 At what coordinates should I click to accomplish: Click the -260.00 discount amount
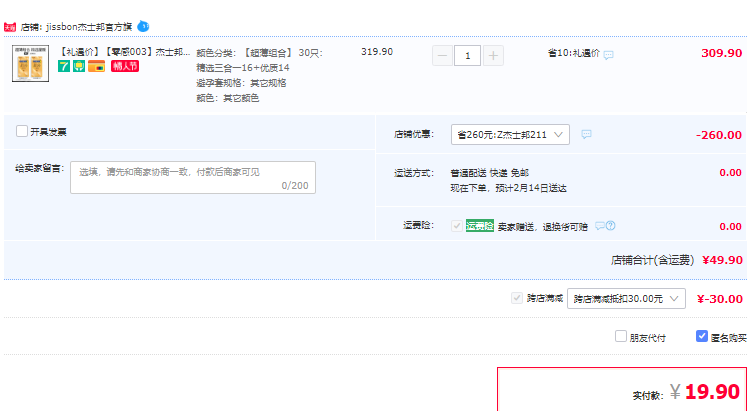[x=718, y=135]
